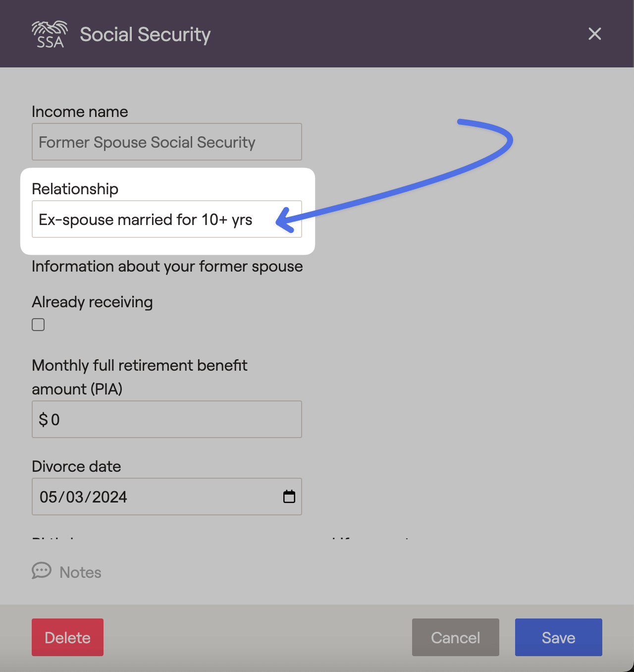The height and width of the screenshot is (672, 634).
Task: Select the day segment in Divorce date
Action: pyautogui.click(x=74, y=497)
